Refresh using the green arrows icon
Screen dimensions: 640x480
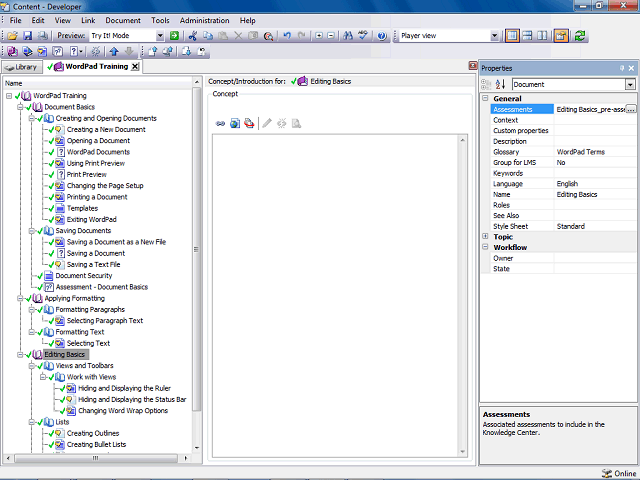[x=580, y=36]
